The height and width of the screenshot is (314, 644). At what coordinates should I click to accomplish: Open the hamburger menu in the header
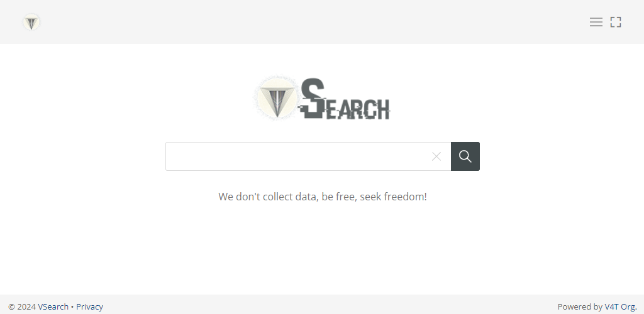coord(596,22)
